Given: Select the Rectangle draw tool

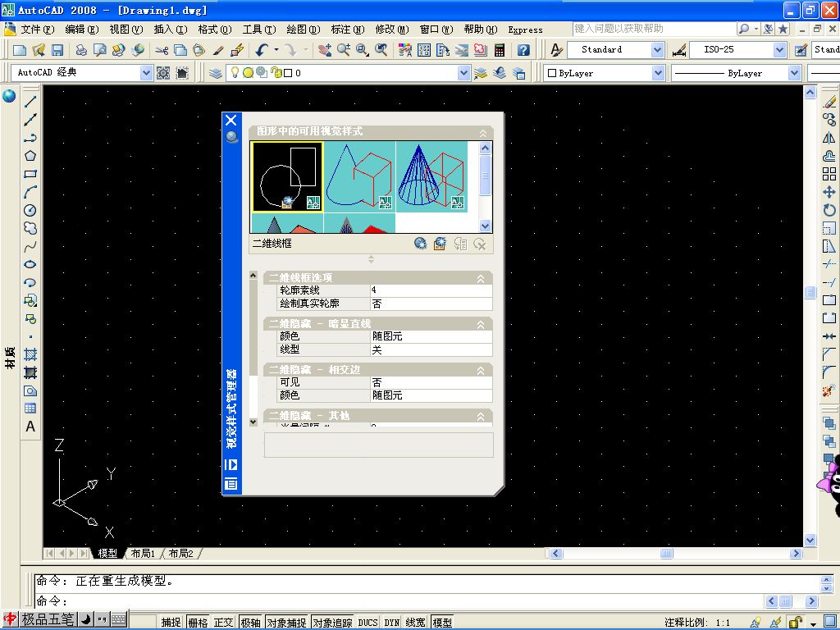Looking at the screenshot, I should coord(30,174).
